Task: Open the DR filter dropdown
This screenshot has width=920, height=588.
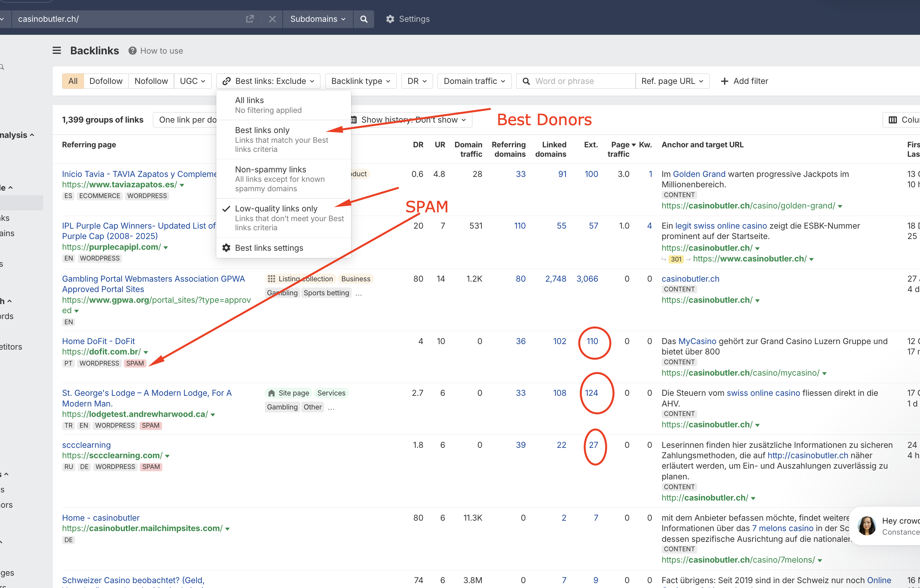Action: coord(417,81)
